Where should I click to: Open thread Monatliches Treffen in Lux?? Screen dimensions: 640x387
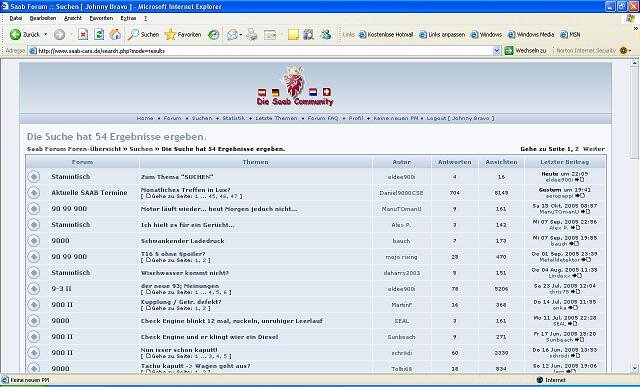tap(186, 190)
